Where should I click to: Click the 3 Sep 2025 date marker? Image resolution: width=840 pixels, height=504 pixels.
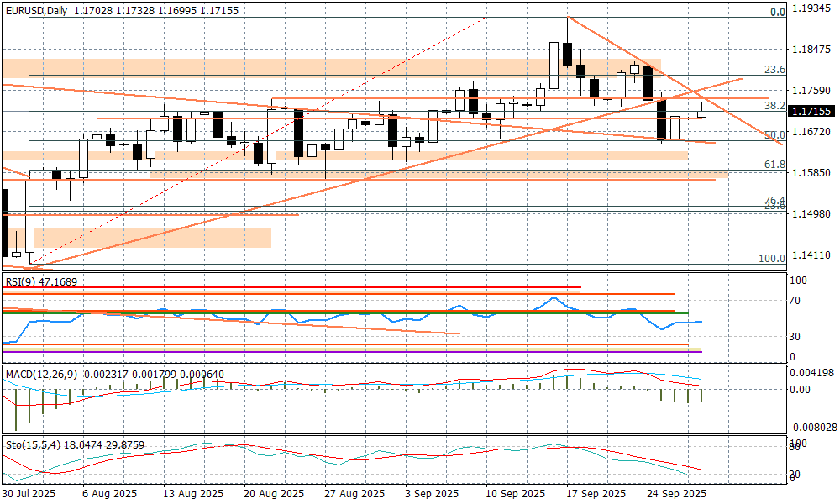430,493
